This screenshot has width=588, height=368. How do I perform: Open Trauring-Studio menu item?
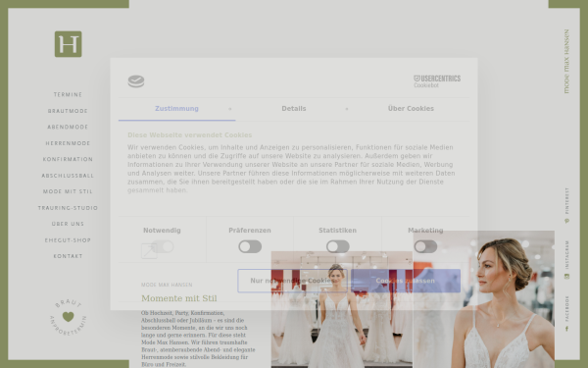click(x=68, y=208)
